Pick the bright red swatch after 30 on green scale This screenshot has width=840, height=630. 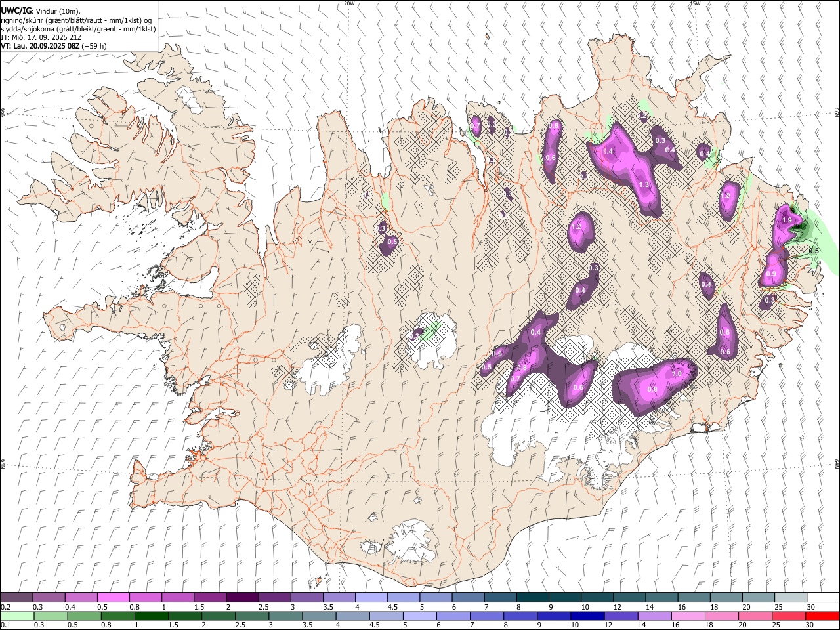(x=823, y=616)
